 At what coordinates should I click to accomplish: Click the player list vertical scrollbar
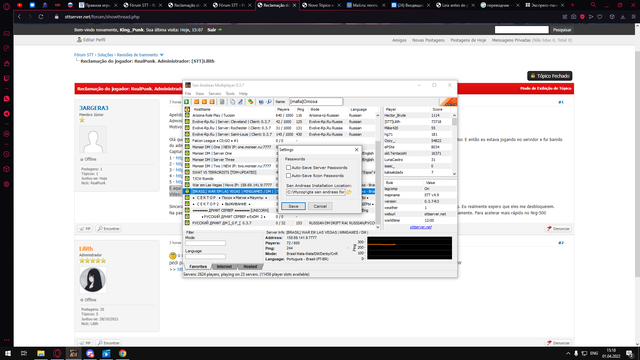(x=454, y=144)
